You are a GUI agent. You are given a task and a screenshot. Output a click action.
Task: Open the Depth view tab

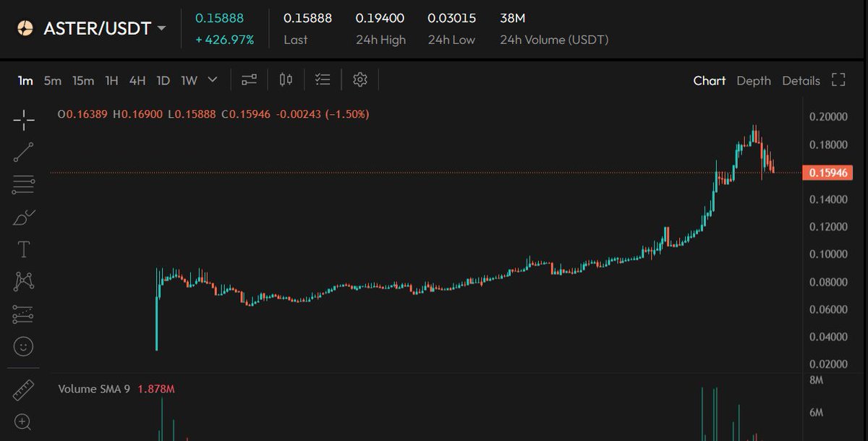(754, 80)
